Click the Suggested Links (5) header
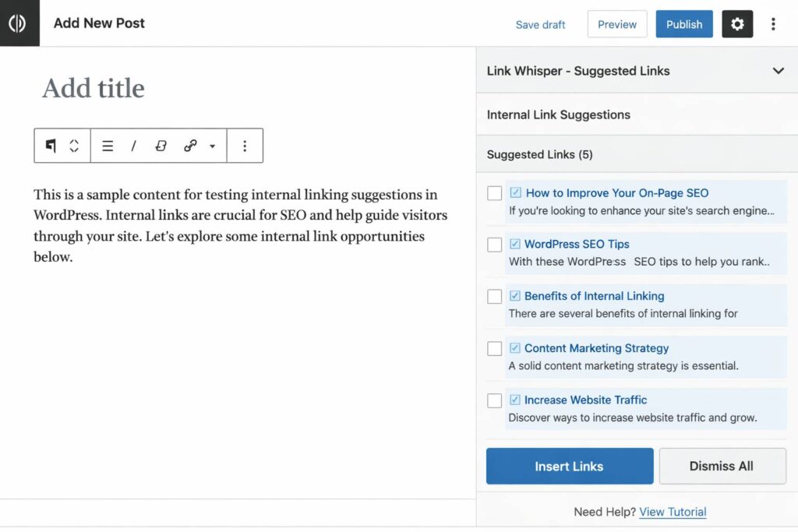This screenshot has height=532, width=798. (539, 154)
